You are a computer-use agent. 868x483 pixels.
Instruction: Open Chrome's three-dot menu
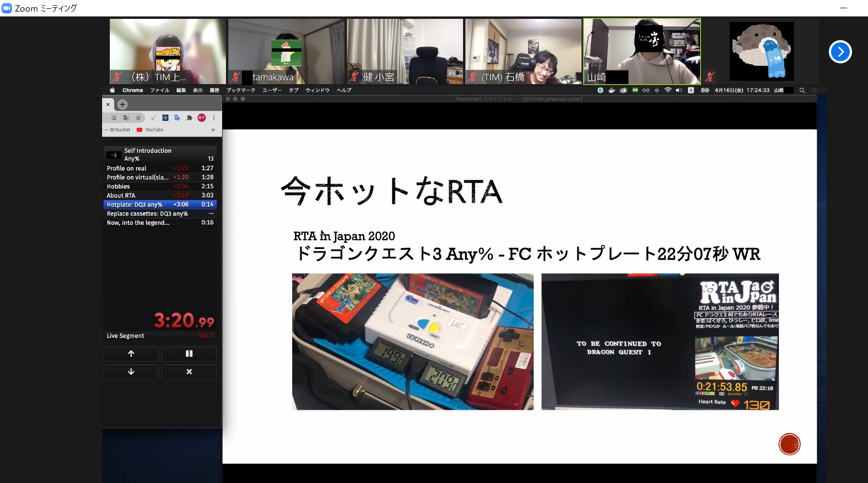[214, 117]
